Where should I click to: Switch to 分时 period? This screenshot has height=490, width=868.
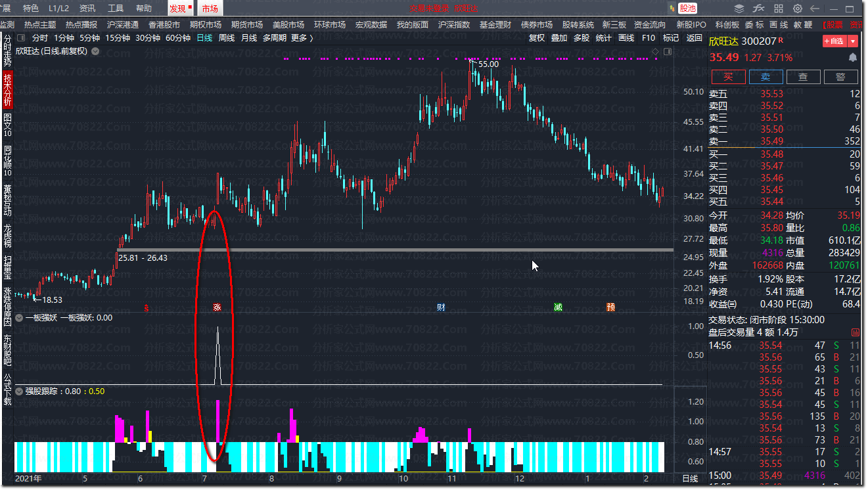pos(40,38)
